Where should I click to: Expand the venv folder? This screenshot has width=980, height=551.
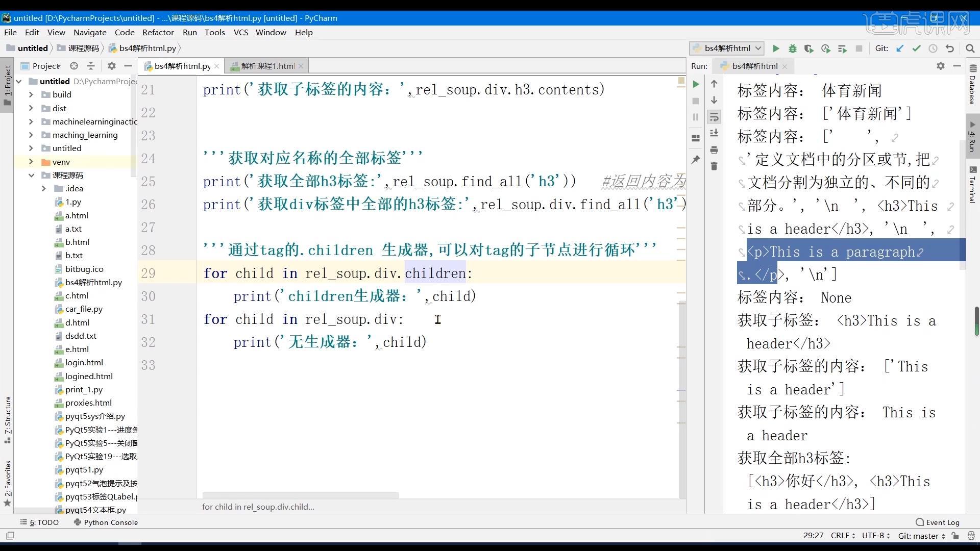point(31,162)
